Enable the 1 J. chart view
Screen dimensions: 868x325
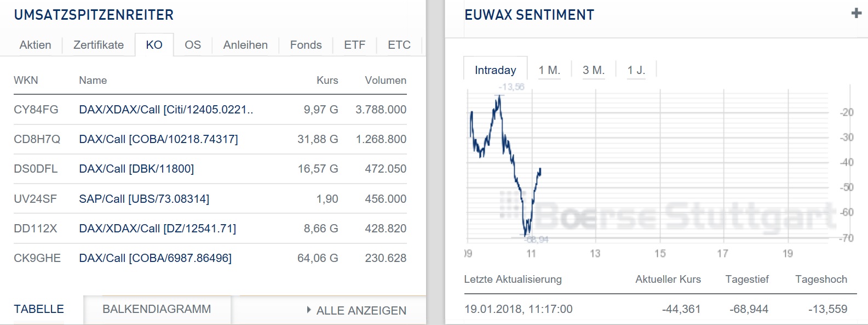(636, 70)
